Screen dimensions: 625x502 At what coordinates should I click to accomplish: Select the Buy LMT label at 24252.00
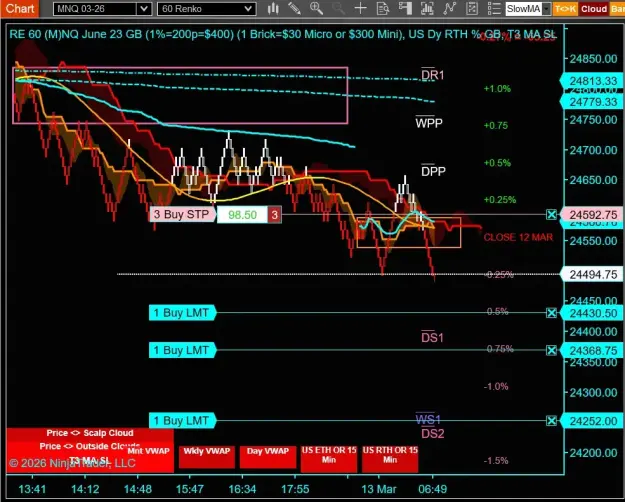click(x=182, y=420)
